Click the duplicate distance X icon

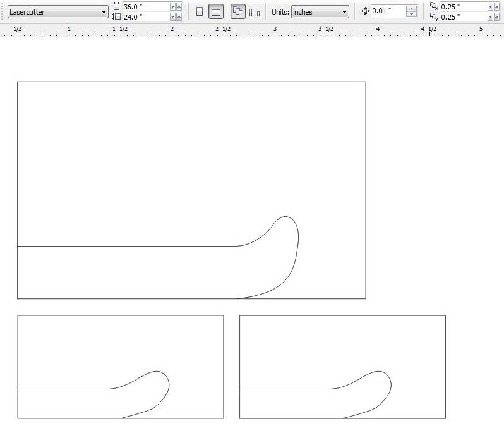(x=434, y=6)
